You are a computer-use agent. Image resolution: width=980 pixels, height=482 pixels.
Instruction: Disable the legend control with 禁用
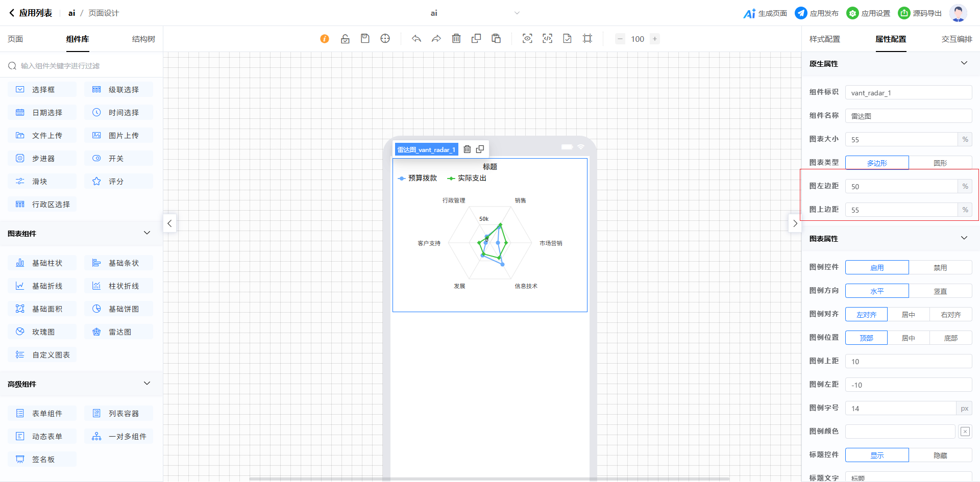point(940,268)
